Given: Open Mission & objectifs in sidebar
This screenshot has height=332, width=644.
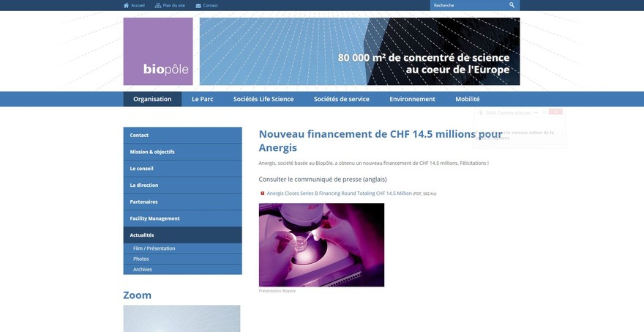Looking at the screenshot, I should coord(183,152).
